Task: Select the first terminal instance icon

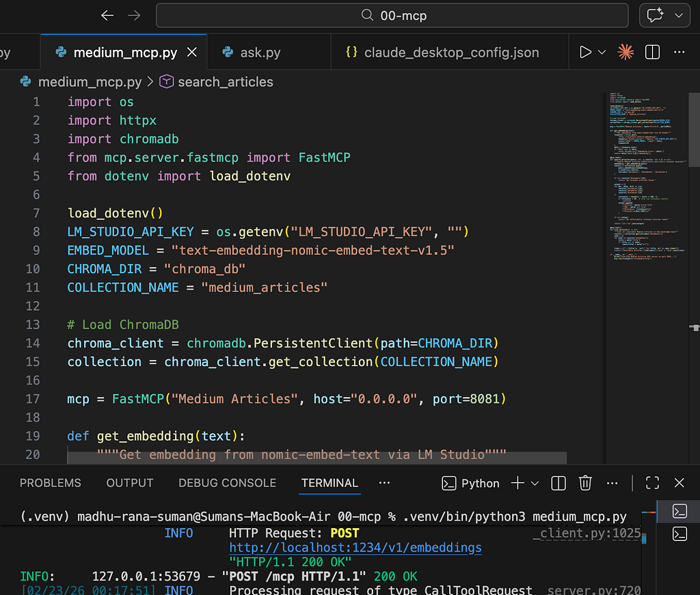Action: point(679,511)
